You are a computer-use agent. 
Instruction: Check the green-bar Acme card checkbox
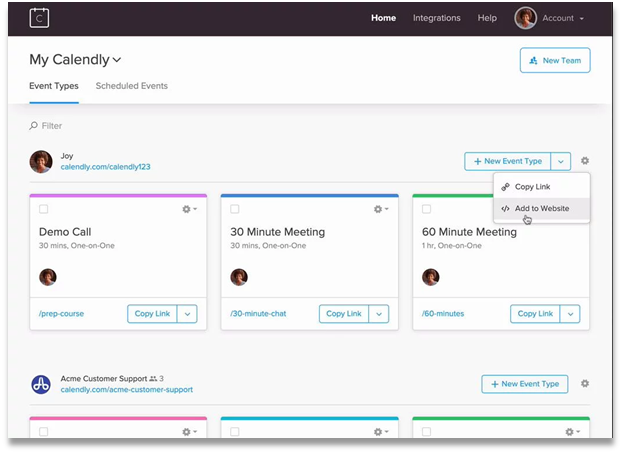(x=426, y=432)
